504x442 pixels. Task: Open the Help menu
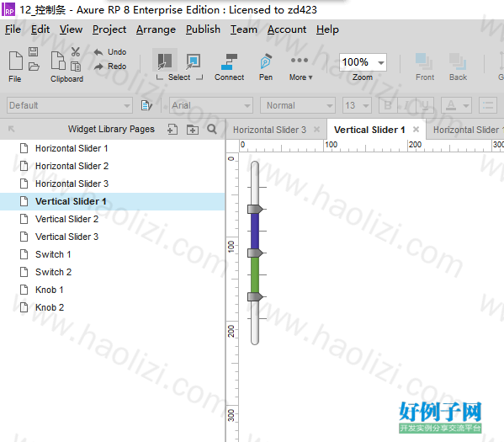click(327, 29)
